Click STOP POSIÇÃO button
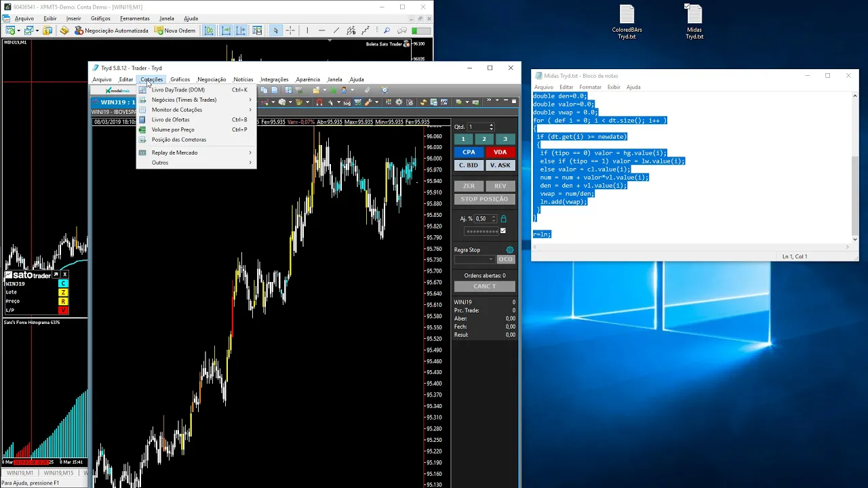 pyautogui.click(x=484, y=199)
